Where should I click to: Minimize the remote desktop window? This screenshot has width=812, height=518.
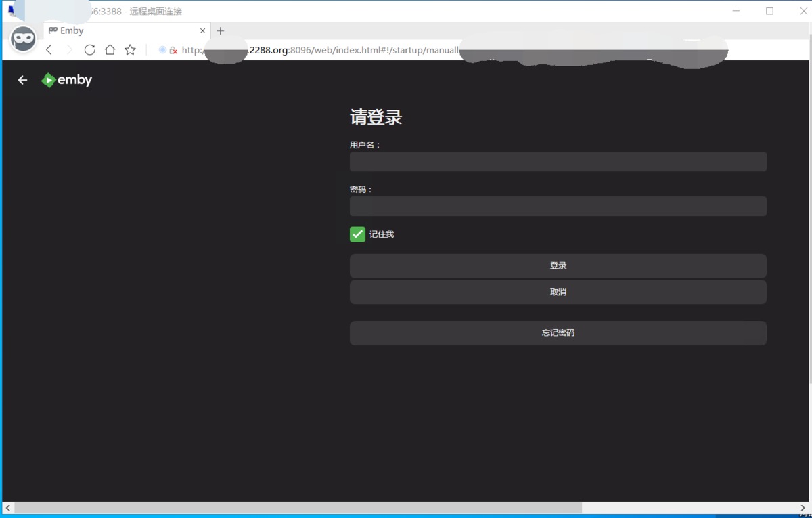point(736,12)
